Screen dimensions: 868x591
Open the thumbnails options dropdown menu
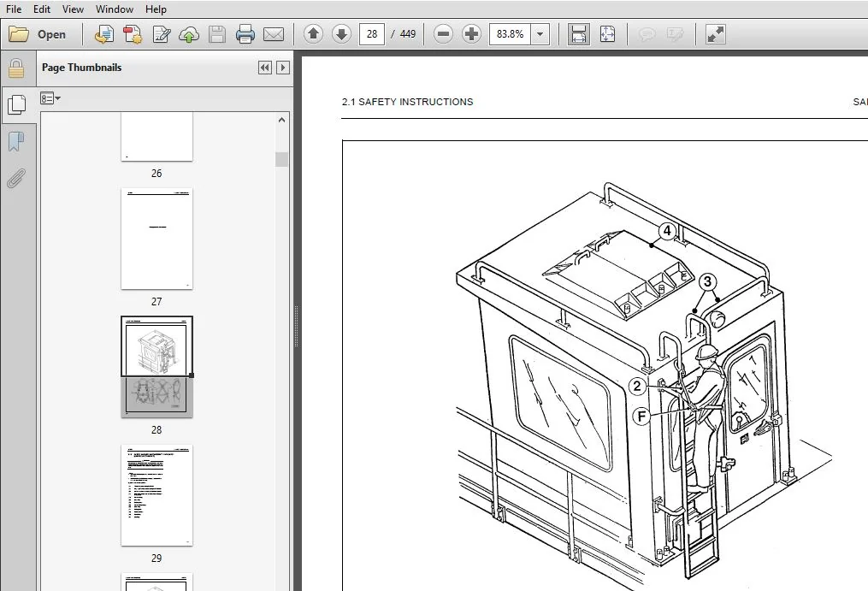click(x=50, y=98)
